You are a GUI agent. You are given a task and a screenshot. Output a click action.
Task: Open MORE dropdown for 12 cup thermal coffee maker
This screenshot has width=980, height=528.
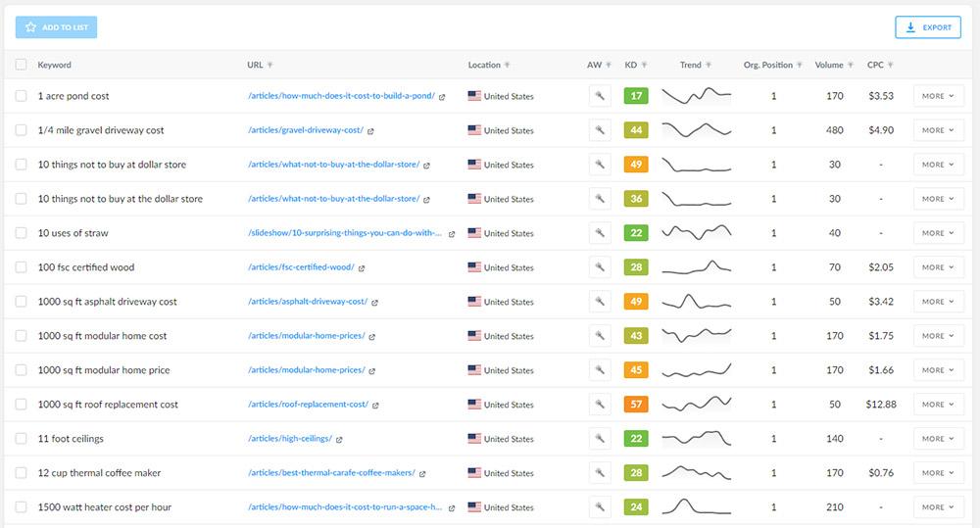938,473
